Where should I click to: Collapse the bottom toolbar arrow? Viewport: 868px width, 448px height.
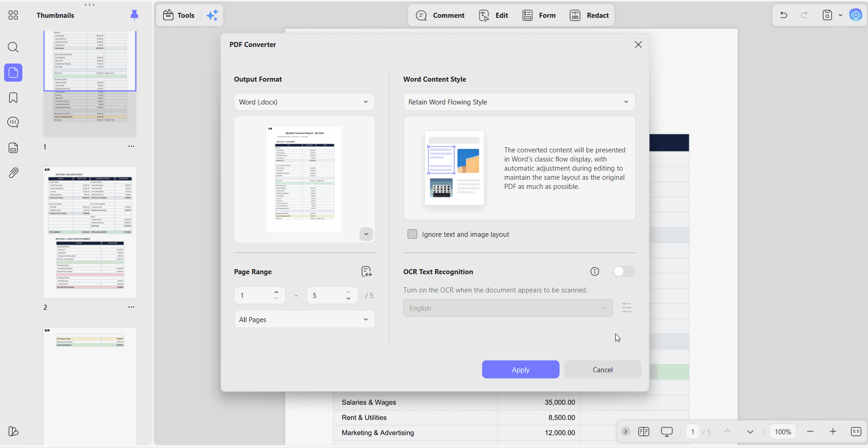[x=625, y=432]
